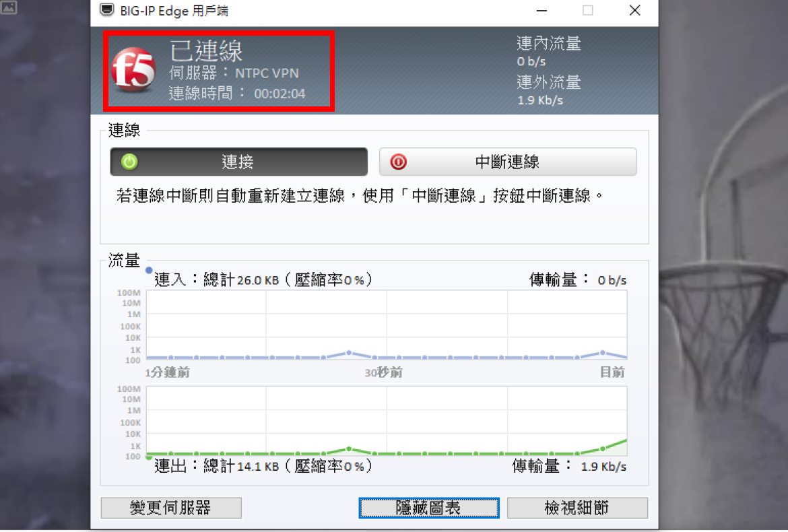The image size is (788, 532).
Task: Click the red stop icon on 中斷連線
Action: (398, 162)
